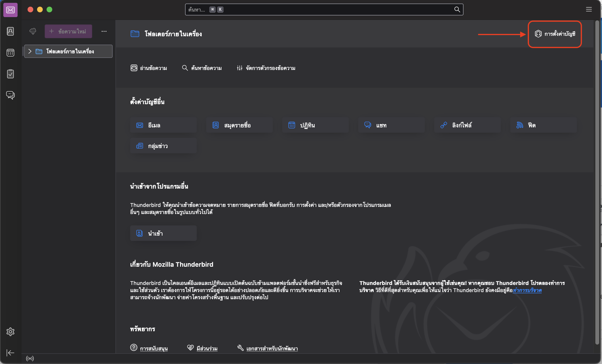Set up a แชท chat account
Image resolution: width=602 pixels, height=364 pixels.
(392, 125)
